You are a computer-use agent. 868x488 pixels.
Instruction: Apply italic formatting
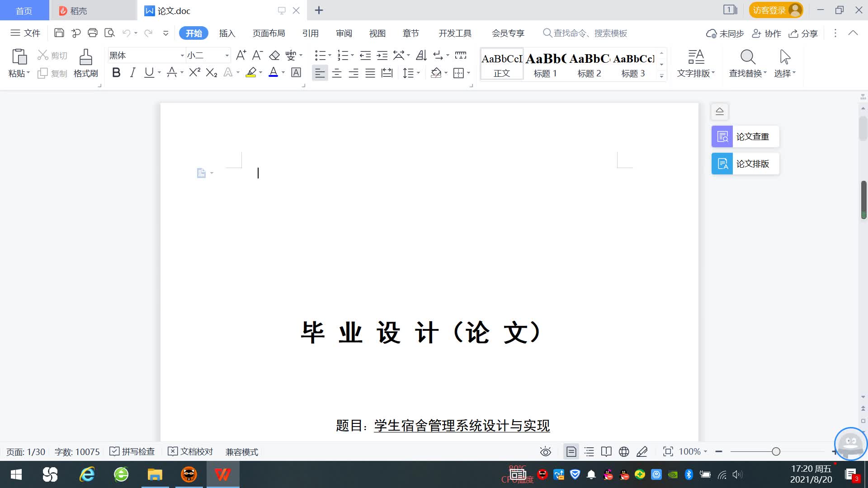(x=132, y=73)
